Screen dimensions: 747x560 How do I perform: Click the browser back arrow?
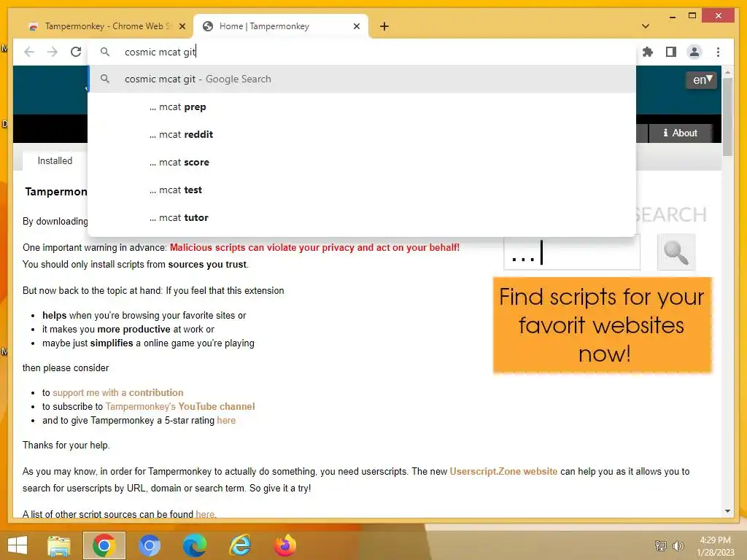(29, 52)
